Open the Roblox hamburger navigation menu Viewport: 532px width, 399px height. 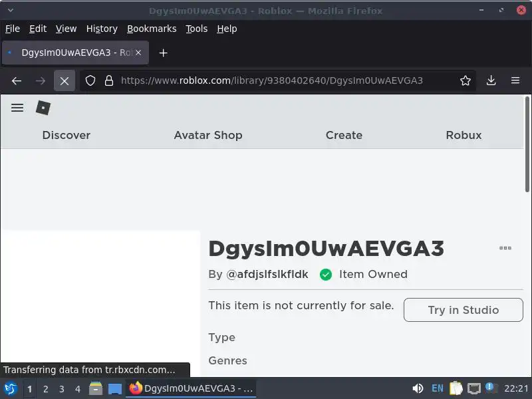[17, 108]
